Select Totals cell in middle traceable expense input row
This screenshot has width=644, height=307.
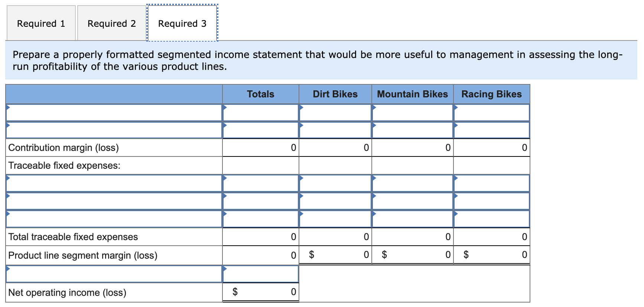tap(261, 201)
